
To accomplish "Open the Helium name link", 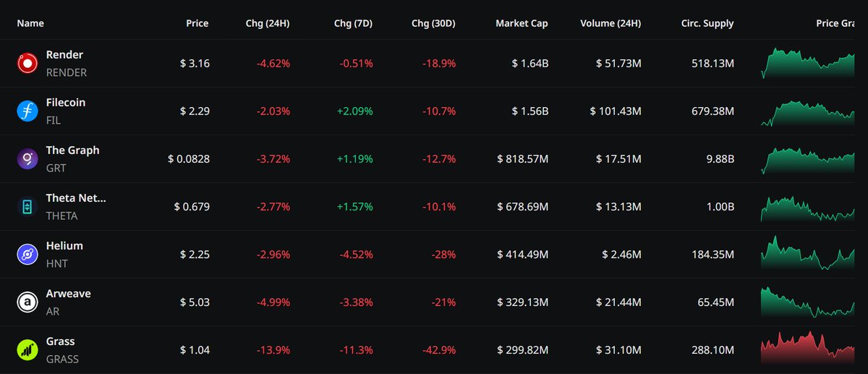I will (x=64, y=246).
